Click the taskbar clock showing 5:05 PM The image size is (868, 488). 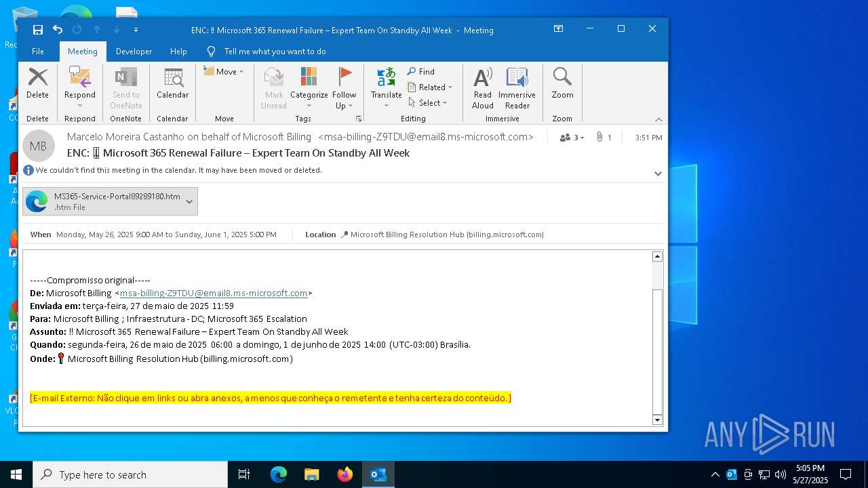click(810, 474)
